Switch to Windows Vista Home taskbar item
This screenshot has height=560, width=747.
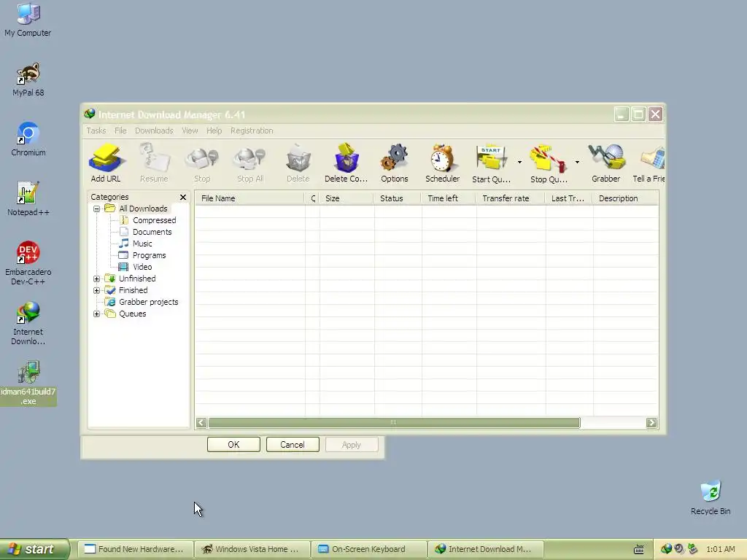[x=252, y=549]
